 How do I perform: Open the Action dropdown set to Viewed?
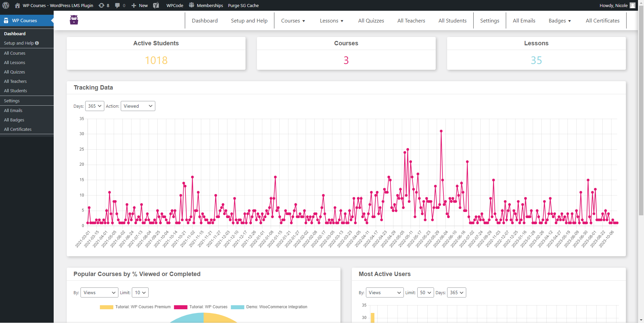(138, 106)
